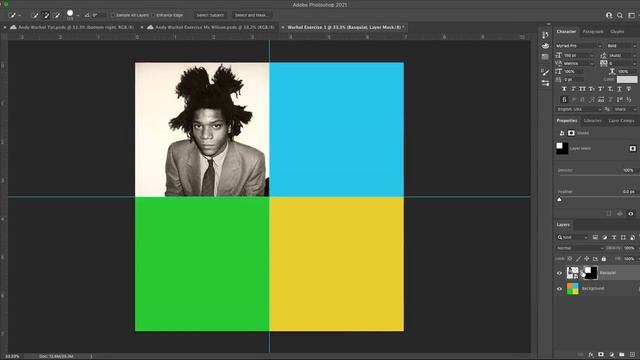Click Apply Mask icon in Properties
Screen dimensions: 640x360
coord(620,213)
